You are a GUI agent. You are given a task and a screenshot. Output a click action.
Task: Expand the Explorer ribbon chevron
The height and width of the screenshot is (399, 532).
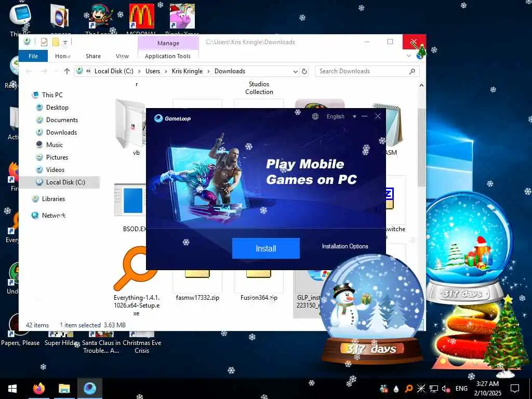coord(408,56)
